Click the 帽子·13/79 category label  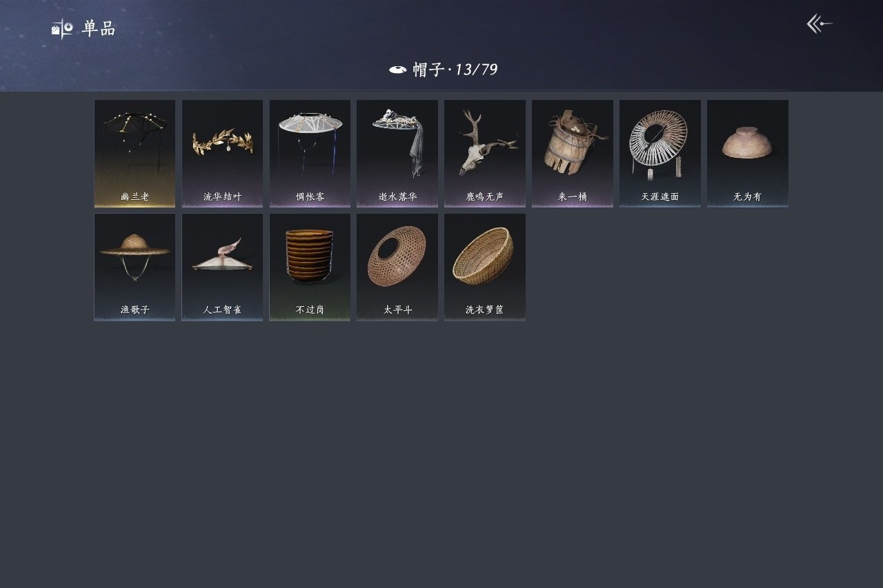[455, 70]
